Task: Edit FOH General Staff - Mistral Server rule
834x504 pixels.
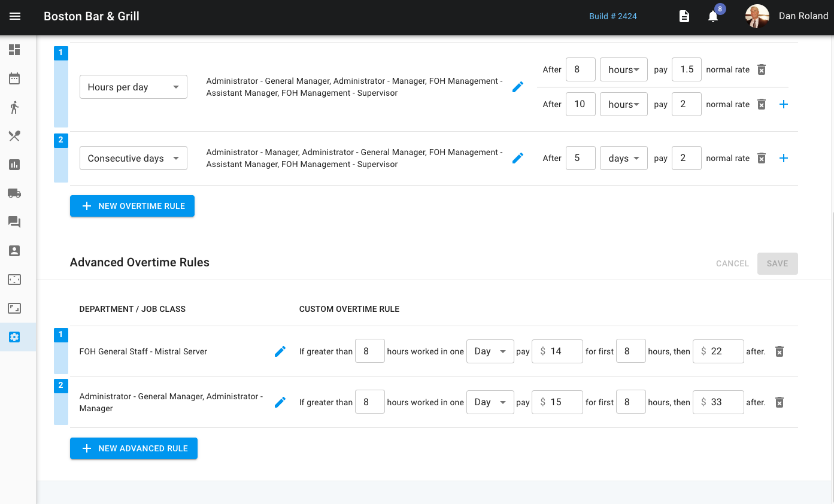Action: pos(280,351)
